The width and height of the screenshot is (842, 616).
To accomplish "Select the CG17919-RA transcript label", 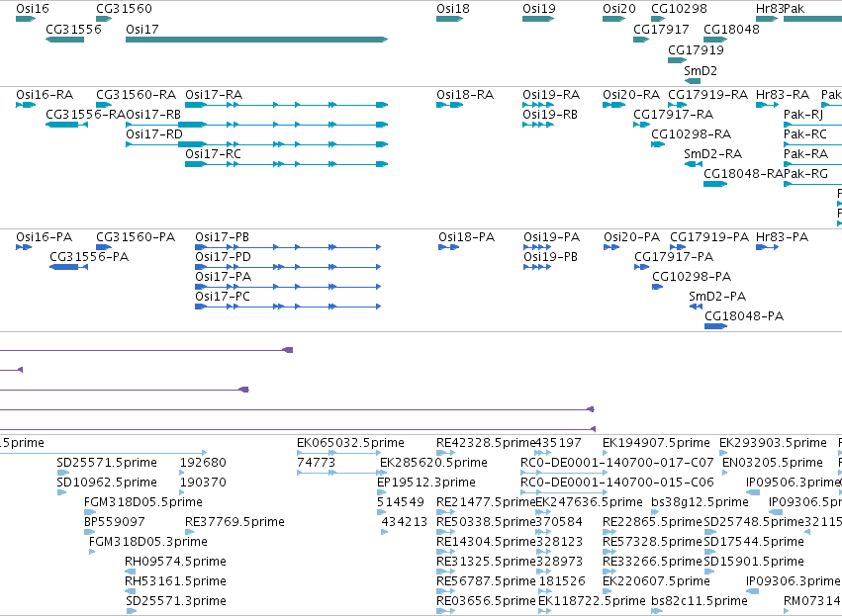I will click(x=707, y=95).
